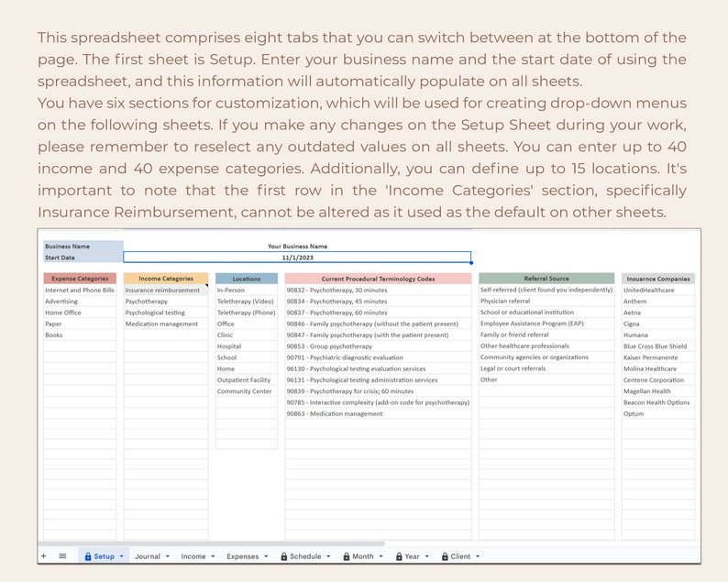Select the Insurance reimbursement cell

pos(166,290)
